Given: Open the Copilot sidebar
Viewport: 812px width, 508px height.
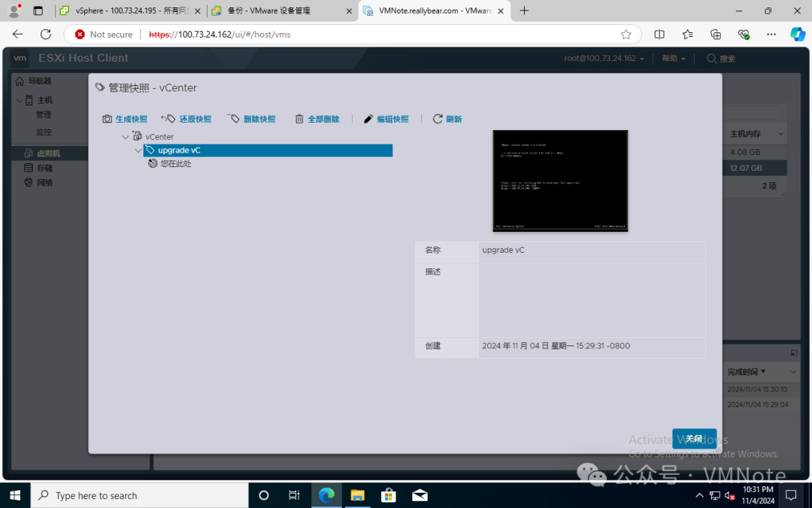Looking at the screenshot, I should [x=798, y=34].
